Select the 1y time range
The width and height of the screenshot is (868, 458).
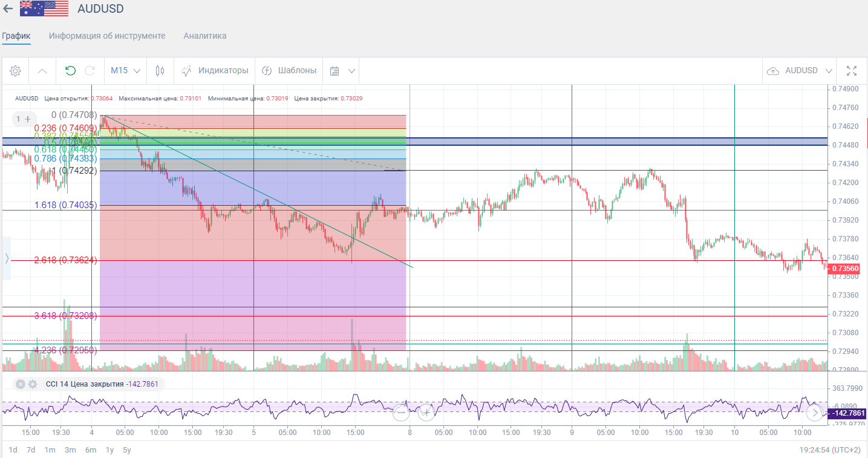[109, 450]
